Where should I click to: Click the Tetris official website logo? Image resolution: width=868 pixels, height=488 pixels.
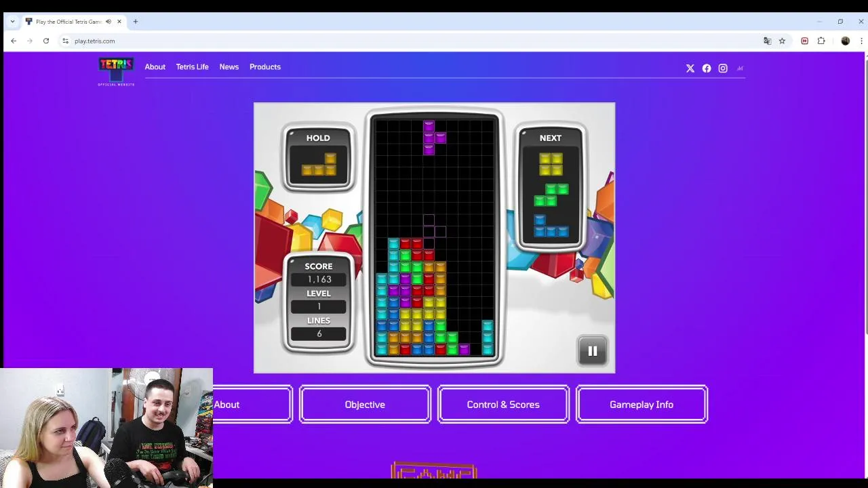[x=116, y=72]
